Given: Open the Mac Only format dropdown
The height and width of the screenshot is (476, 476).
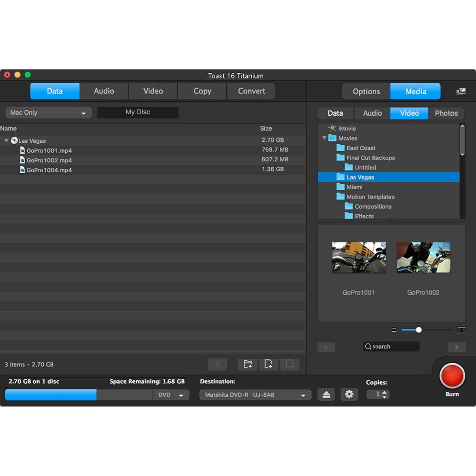Looking at the screenshot, I should (x=48, y=113).
